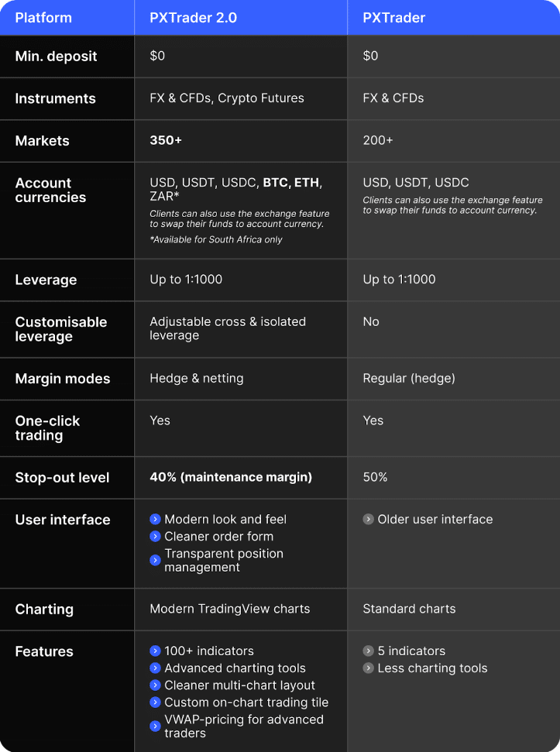Click the bullet icon beside Cleaner multi-chart layout
Image resolution: width=560 pixels, height=752 pixels.
[x=156, y=685]
